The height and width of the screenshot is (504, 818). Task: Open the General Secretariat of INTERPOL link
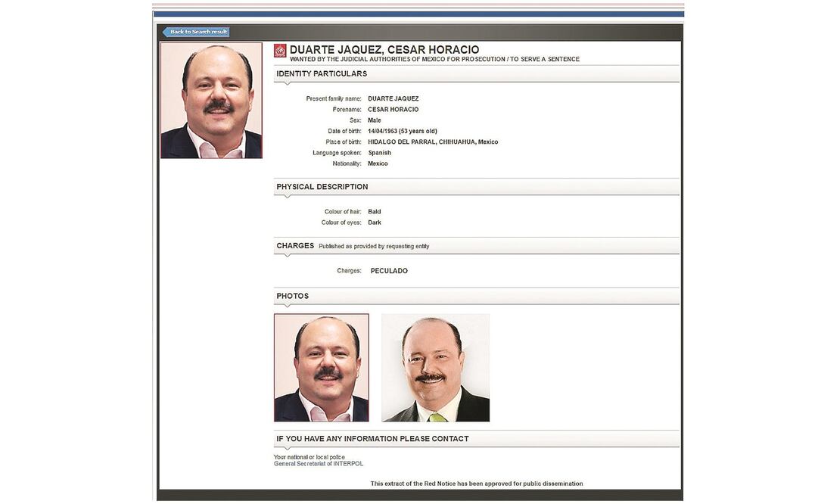318,464
